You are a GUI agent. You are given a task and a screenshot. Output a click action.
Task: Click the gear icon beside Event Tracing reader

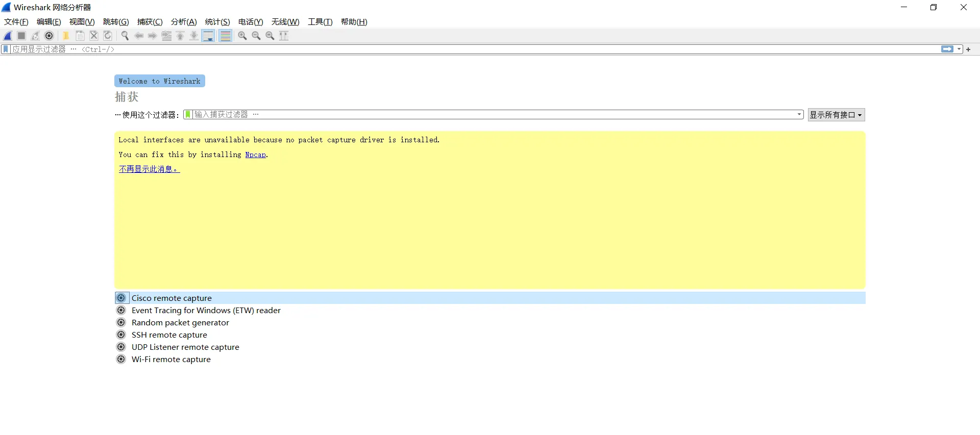tap(121, 310)
